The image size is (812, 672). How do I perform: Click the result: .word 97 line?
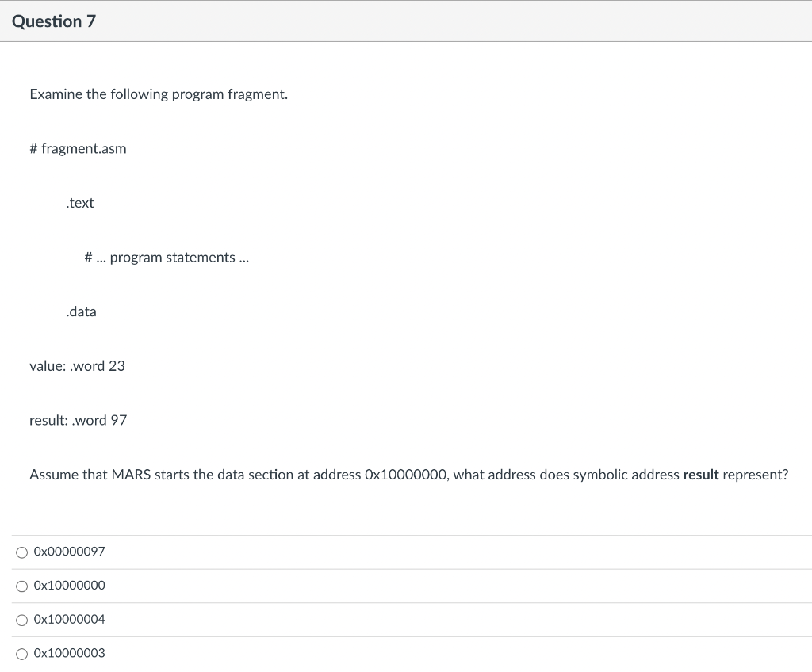coord(79,420)
